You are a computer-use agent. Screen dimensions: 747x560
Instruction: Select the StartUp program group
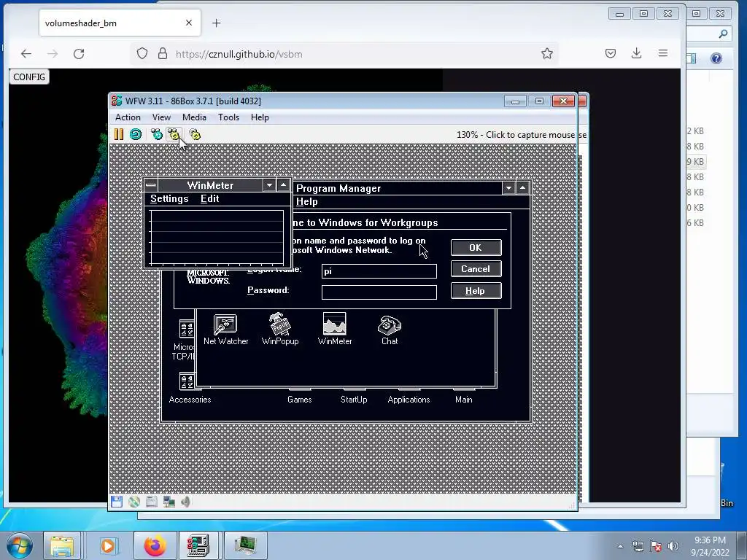click(x=354, y=396)
